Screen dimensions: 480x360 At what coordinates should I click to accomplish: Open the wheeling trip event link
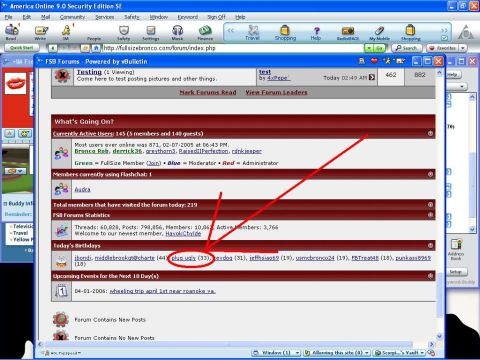(x=162, y=291)
